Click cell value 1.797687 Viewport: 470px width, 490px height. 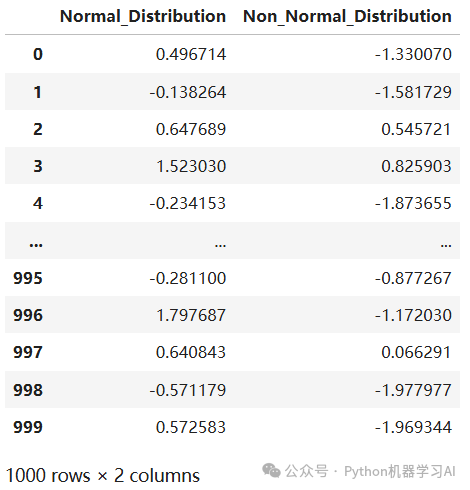click(x=191, y=315)
